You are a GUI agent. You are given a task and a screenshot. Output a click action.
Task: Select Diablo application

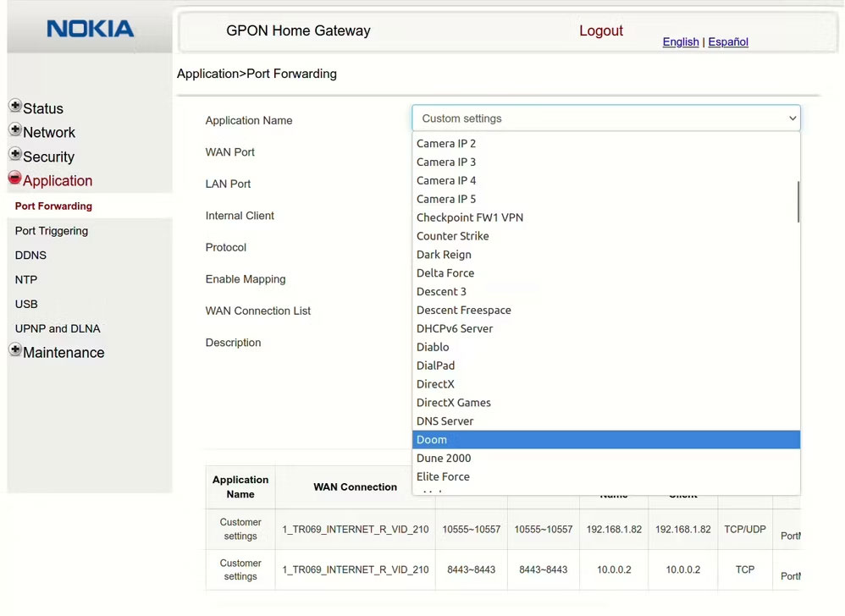(x=605, y=347)
